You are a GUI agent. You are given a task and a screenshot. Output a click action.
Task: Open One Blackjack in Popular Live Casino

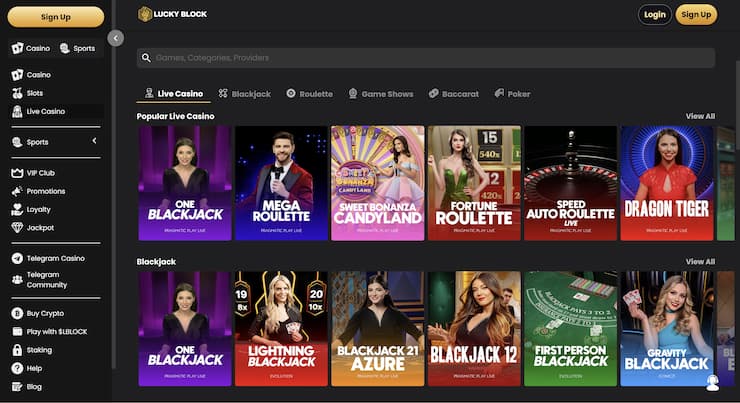(185, 183)
